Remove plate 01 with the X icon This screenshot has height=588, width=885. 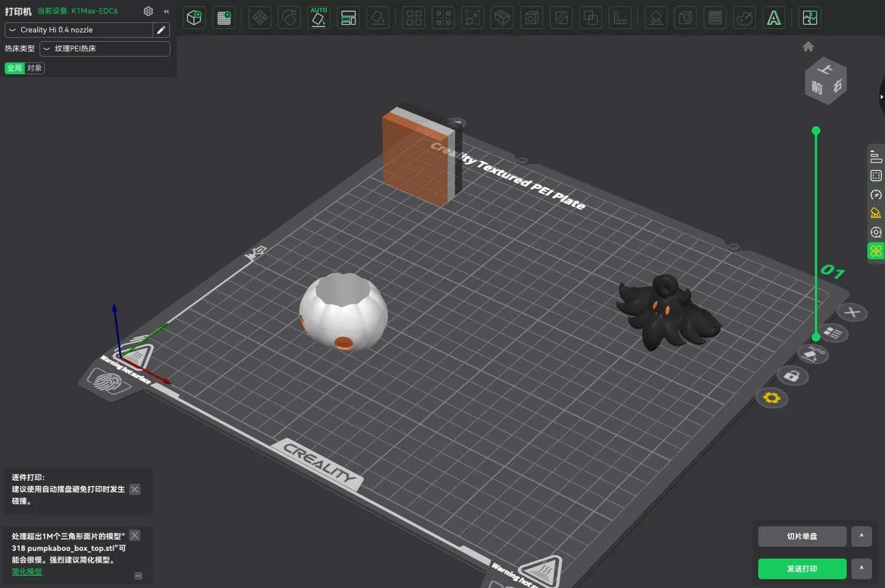(852, 312)
